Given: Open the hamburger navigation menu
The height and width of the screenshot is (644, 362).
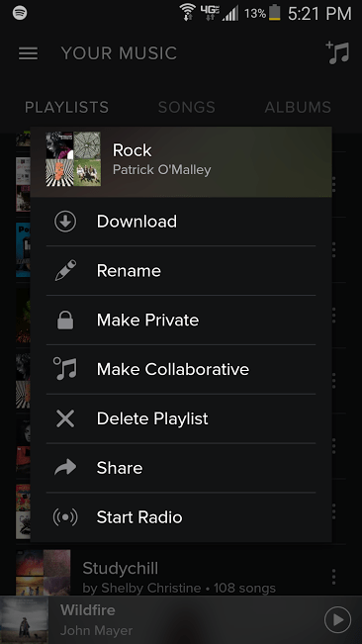Looking at the screenshot, I should pyautogui.click(x=28, y=53).
